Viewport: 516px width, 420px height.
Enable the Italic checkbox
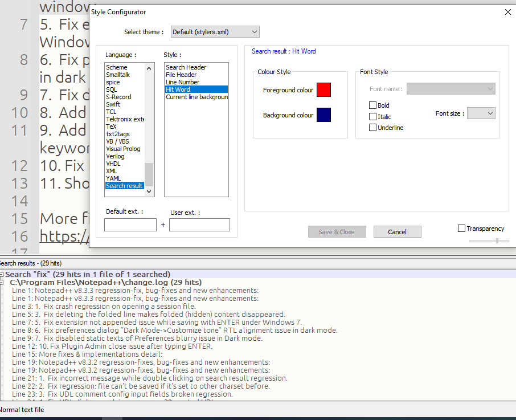coord(372,116)
